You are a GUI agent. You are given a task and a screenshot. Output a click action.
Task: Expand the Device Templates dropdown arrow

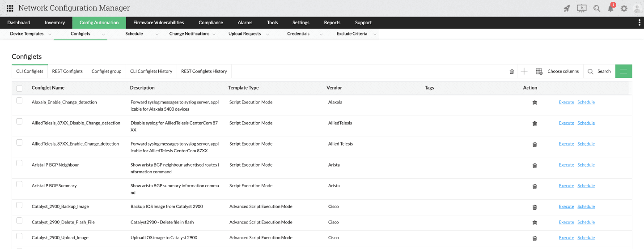[50, 34]
